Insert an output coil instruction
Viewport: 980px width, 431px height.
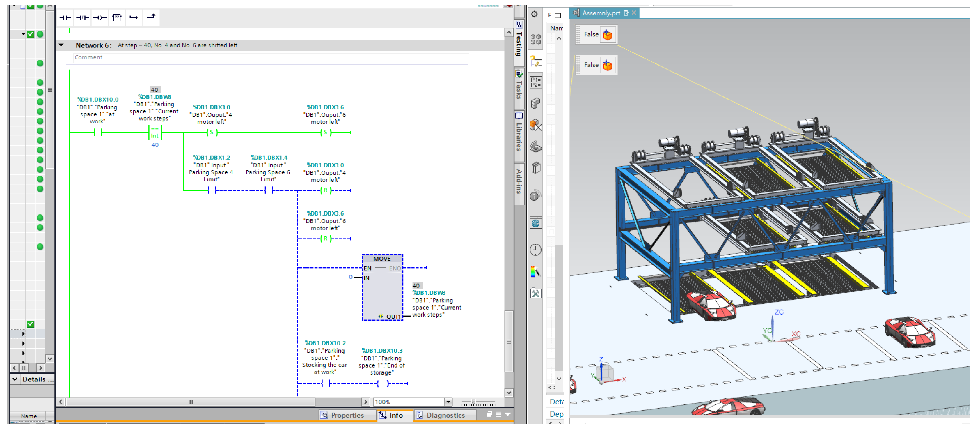pyautogui.click(x=99, y=17)
